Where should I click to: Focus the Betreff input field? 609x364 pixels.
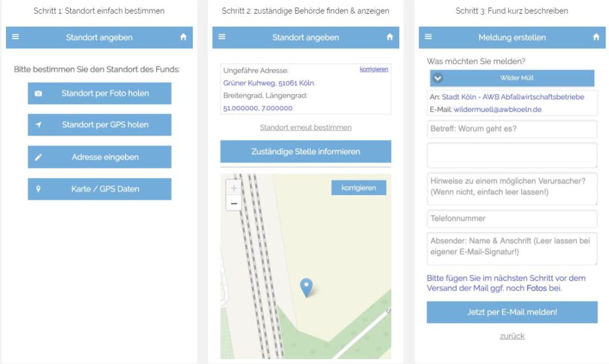click(x=511, y=129)
